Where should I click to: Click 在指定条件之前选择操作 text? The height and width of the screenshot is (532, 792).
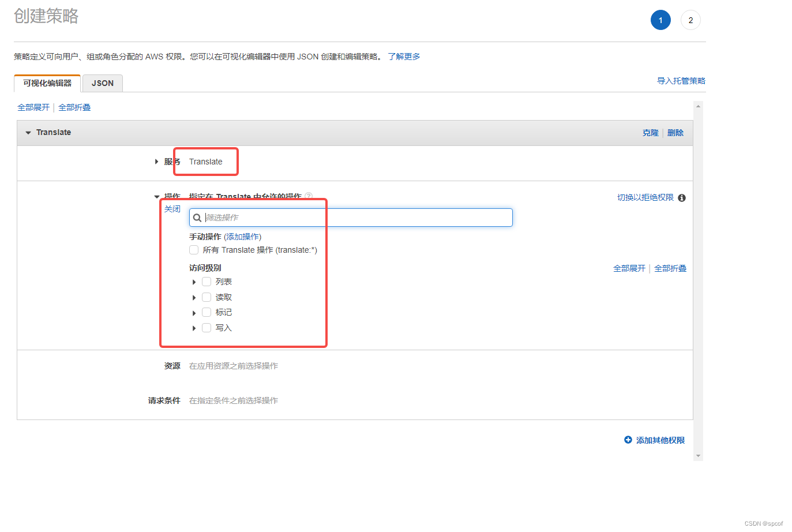pyautogui.click(x=234, y=400)
